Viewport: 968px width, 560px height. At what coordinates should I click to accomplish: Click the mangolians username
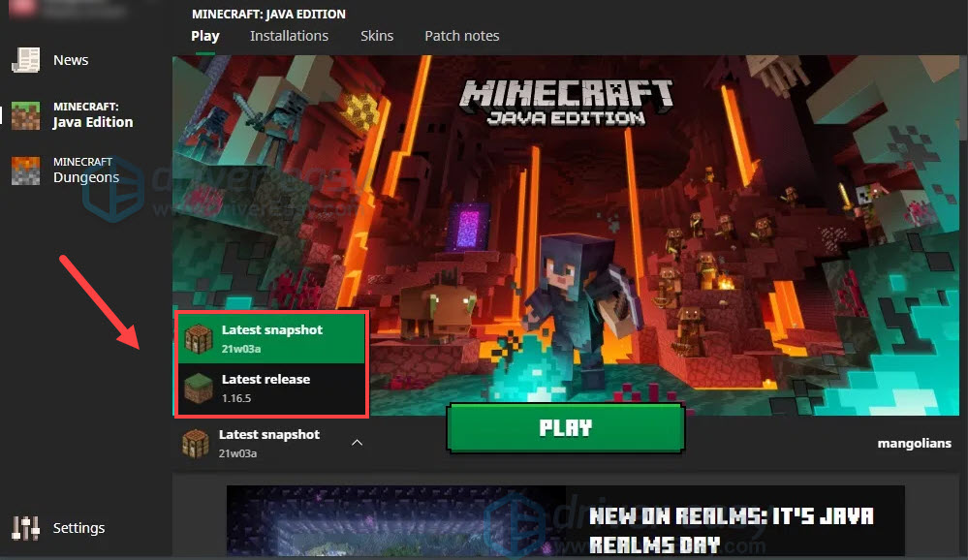click(x=914, y=443)
